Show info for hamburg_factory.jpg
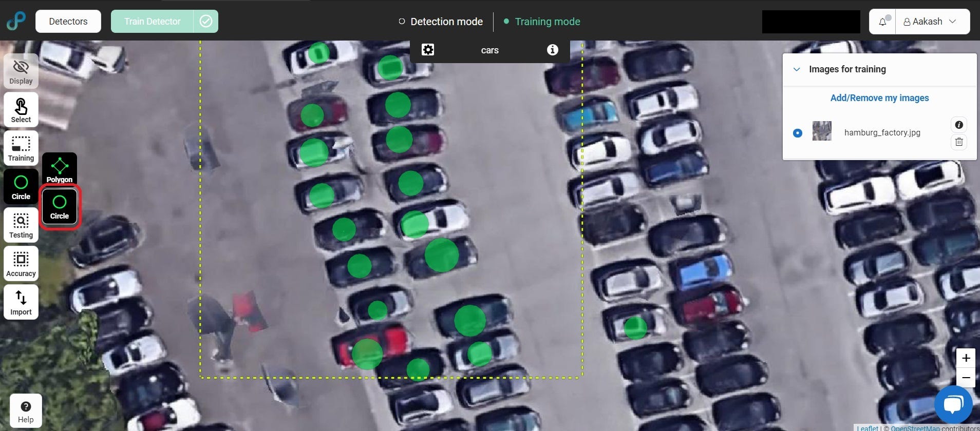 click(x=959, y=125)
